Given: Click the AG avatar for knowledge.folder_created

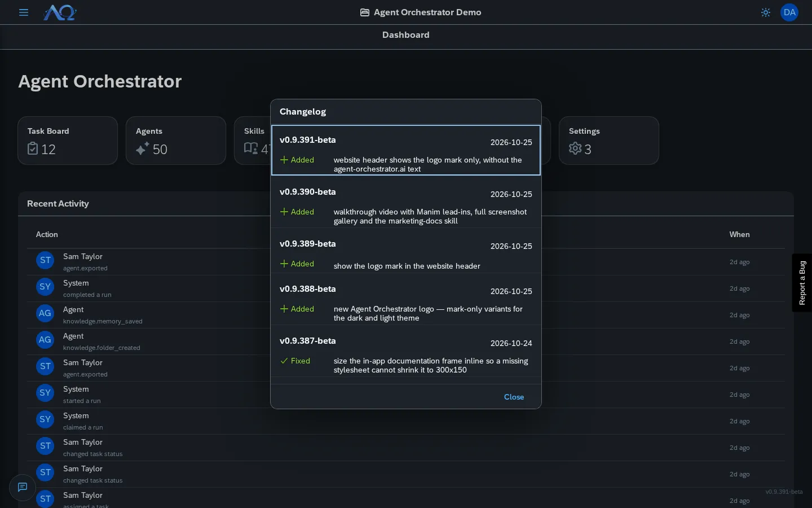Looking at the screenshot, I should coord(45,340).
